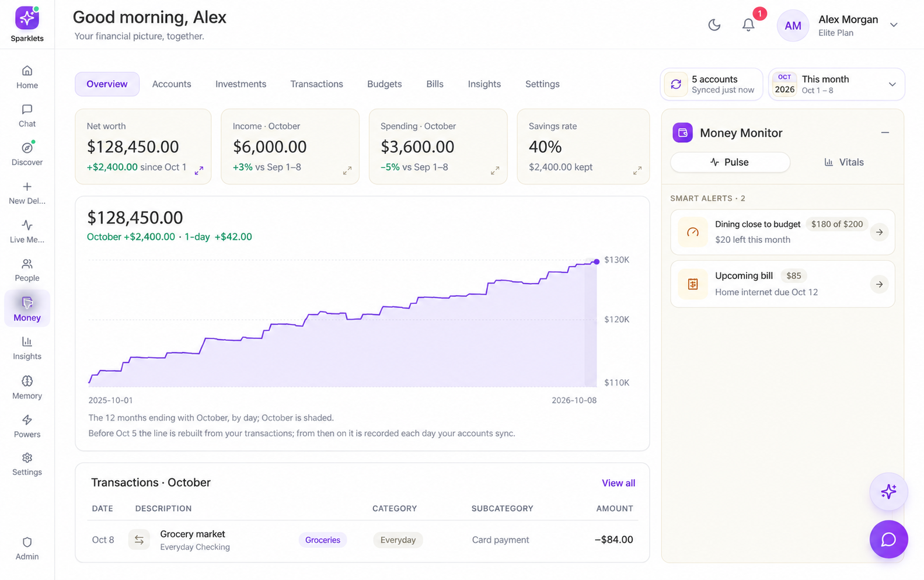The image size is (924, 580).
Task: Switch to the Budgets tab
Action: pos(384,84)
